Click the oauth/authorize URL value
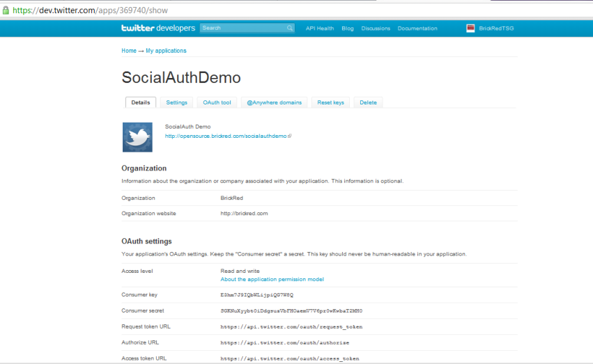The height and width of the screenshot is (364, 593). click(285, 343)
